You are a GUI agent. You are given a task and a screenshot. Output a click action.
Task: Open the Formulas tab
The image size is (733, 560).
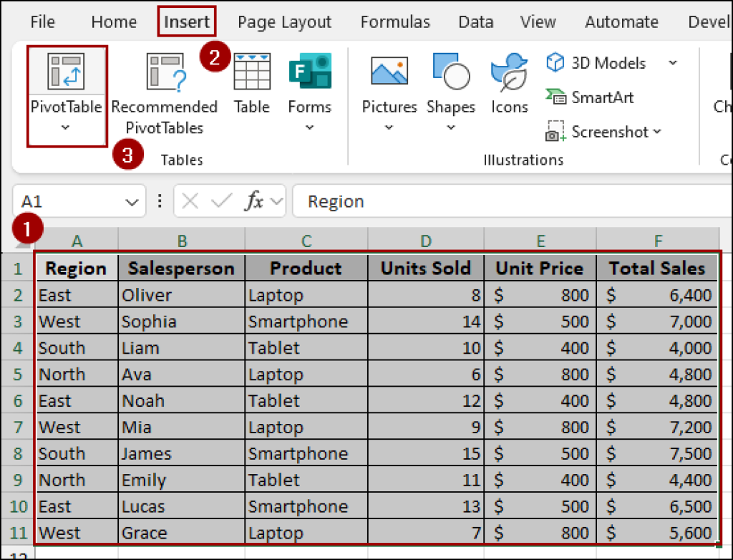coord(395,22)
